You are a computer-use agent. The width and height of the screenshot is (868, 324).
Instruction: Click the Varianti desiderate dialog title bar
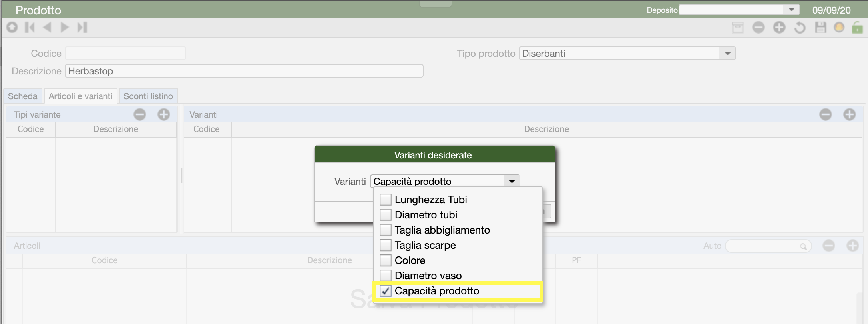point(435,155)
